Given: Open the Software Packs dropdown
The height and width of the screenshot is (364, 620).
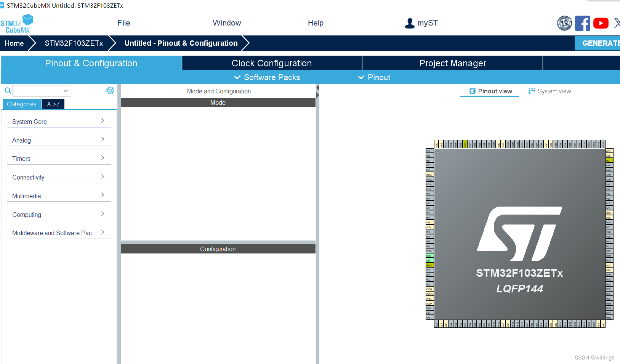Looking at the screenshot, I should click(267, 77).
